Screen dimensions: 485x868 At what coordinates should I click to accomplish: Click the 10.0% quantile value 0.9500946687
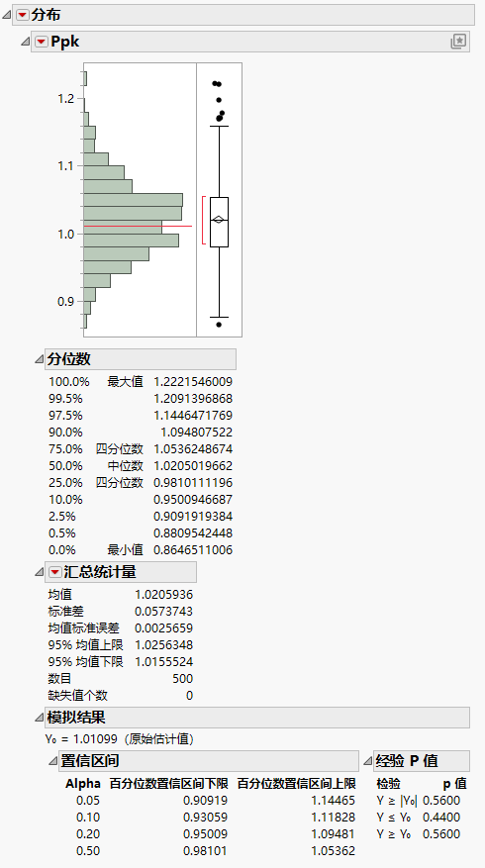(193, 499)
